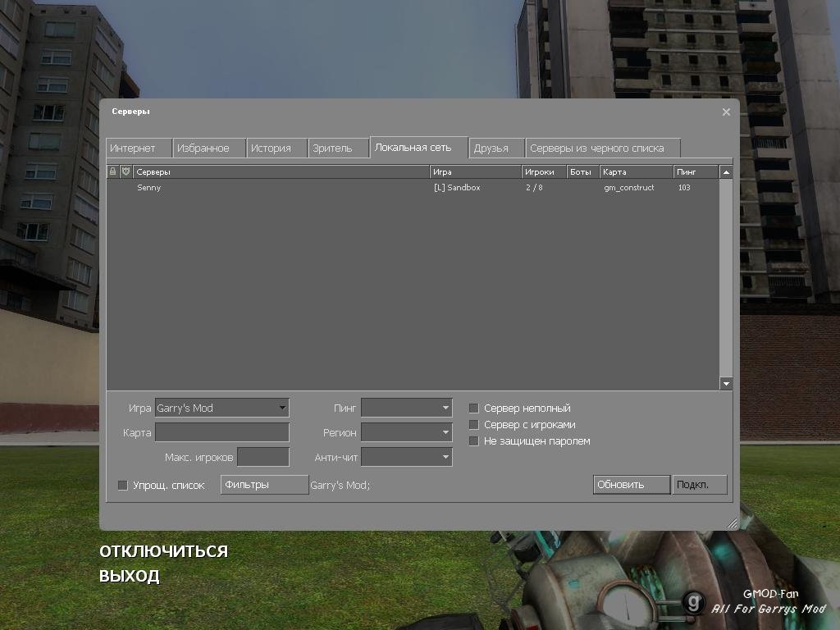Toggle the Упрощ. список checkbox
Image resolution: width=840 pixels, height=630 pixels.
click(123, 486)
